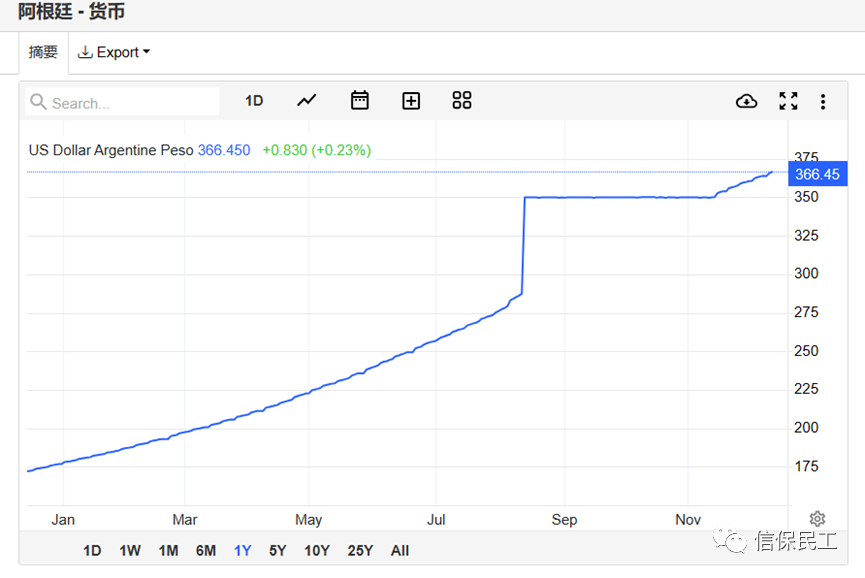Screen dimensions: 865x578
Task: Click the US Dollar Argentine Peso title
Action: 111,150
